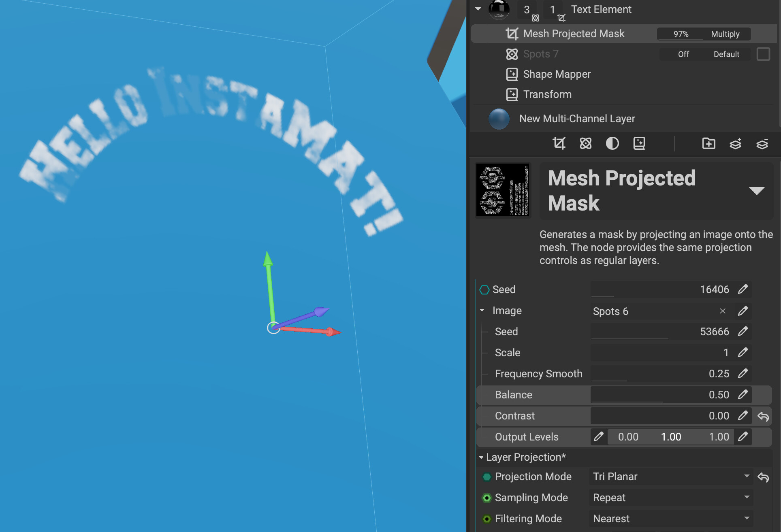Click the Multiply blend mode button
The height and width of the screenshot is (532, 781).
[x=725, y=34]
